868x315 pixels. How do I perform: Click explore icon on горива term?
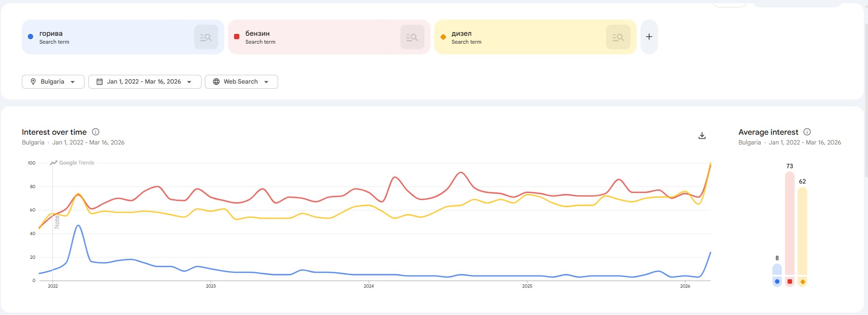coord(206,37)
